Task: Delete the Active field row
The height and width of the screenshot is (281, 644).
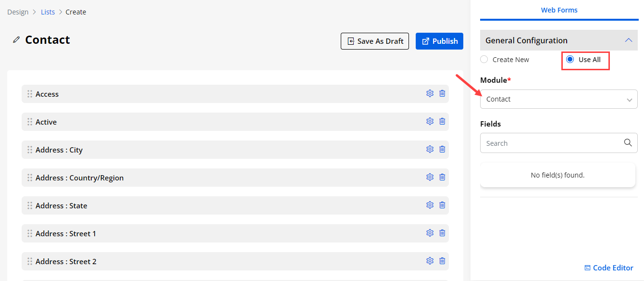Action: click(x=442, y=122)
